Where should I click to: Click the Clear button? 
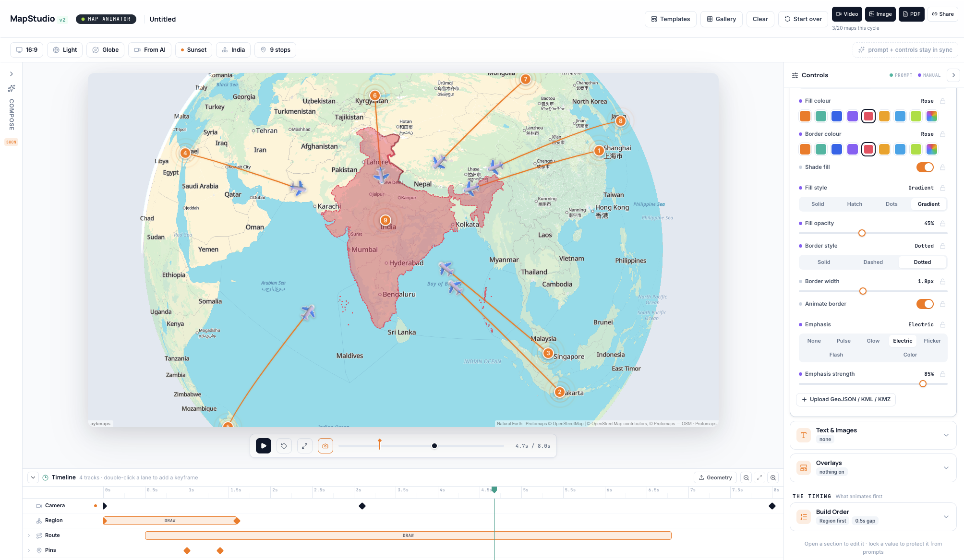click(x=760, y=19)
